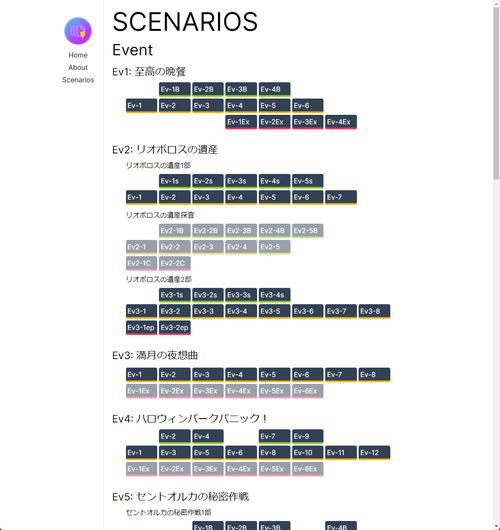
Task: Go to the About page
Action: (x=78, y=68)
